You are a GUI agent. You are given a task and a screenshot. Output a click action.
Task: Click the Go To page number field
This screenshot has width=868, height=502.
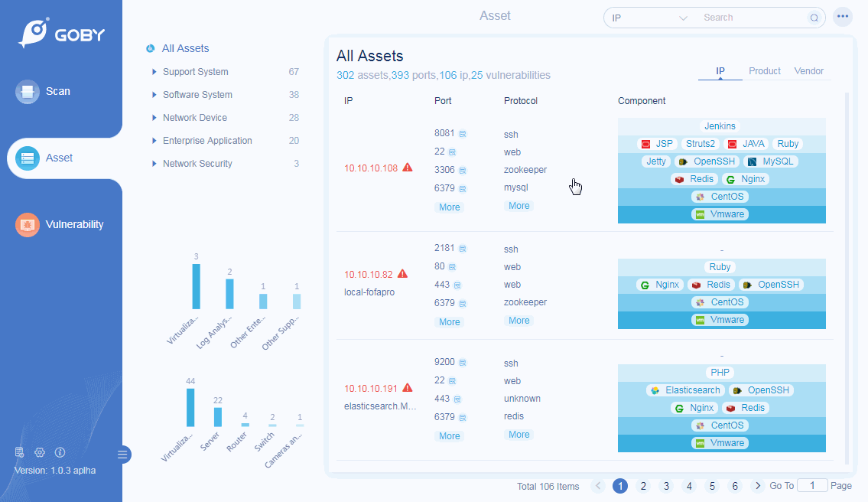(812, 485)
